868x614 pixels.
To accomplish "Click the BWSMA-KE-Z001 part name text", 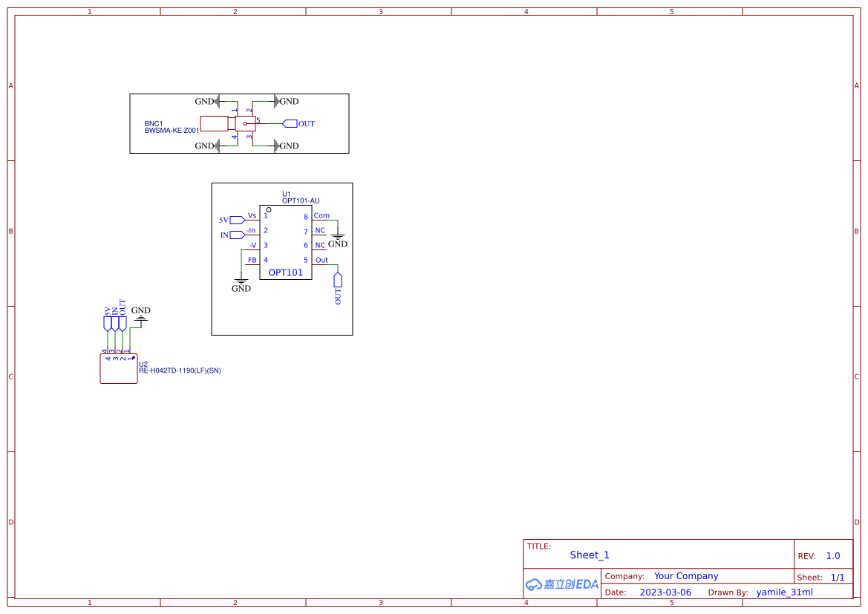I will coord(172,131).
